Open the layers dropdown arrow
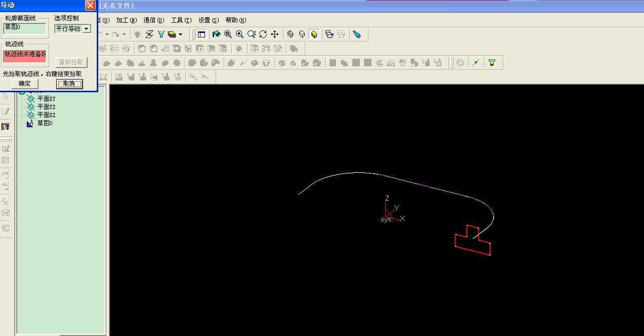 click(x=180, y=34)
